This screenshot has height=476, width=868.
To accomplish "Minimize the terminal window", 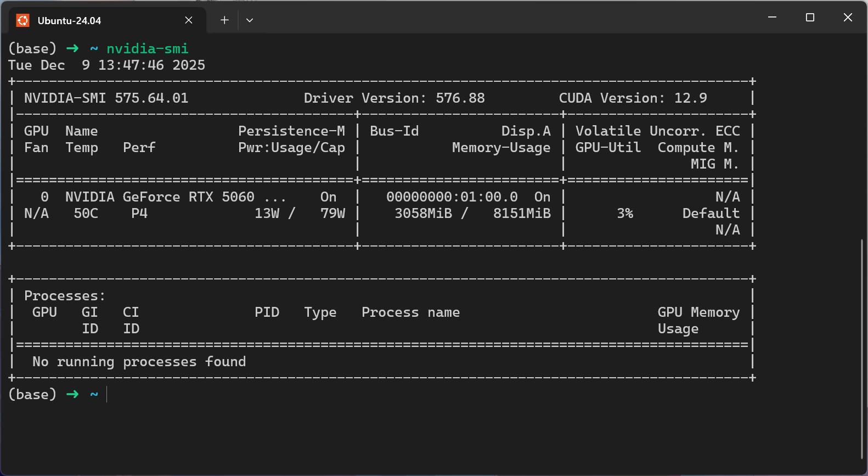I will click(x=772, y=18).
